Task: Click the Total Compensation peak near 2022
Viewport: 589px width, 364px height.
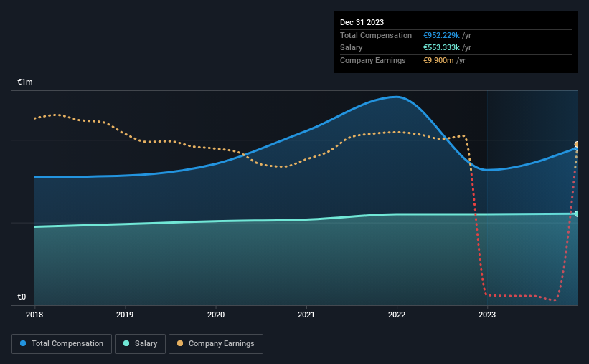Action: click(x=397, y=97)
